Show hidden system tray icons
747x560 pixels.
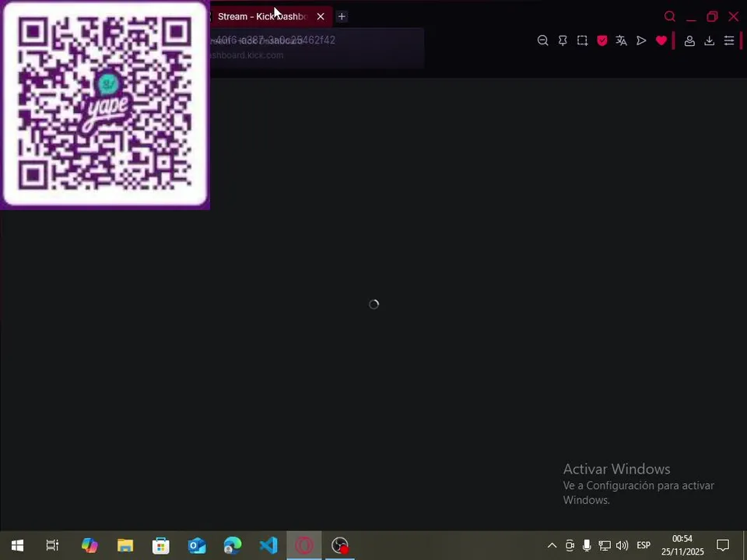click(552, 545)
